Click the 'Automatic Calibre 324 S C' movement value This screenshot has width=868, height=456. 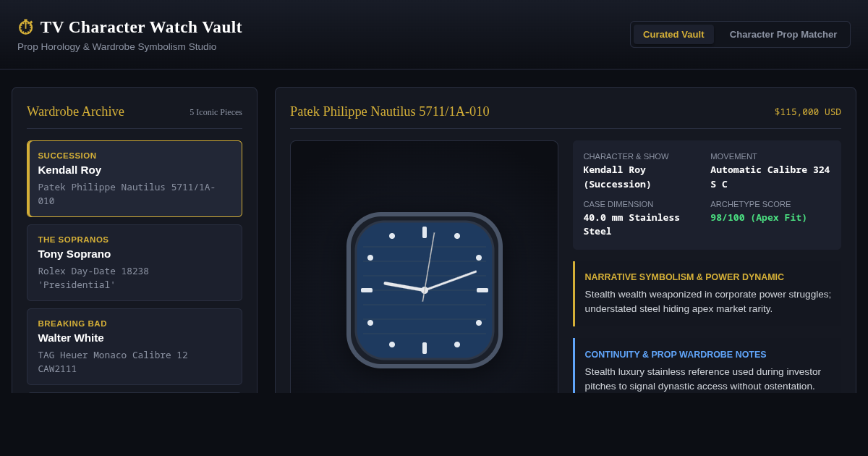tap(770, 177)
